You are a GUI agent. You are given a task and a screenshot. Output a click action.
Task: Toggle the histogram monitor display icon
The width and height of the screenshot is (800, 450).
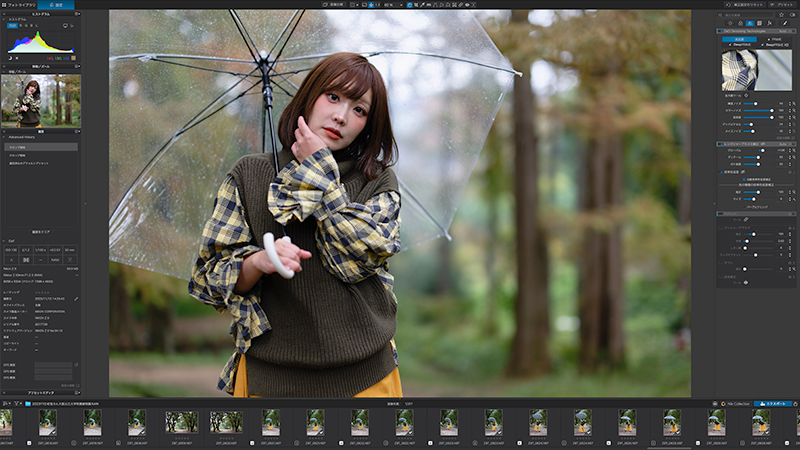(x=65, y=26)
